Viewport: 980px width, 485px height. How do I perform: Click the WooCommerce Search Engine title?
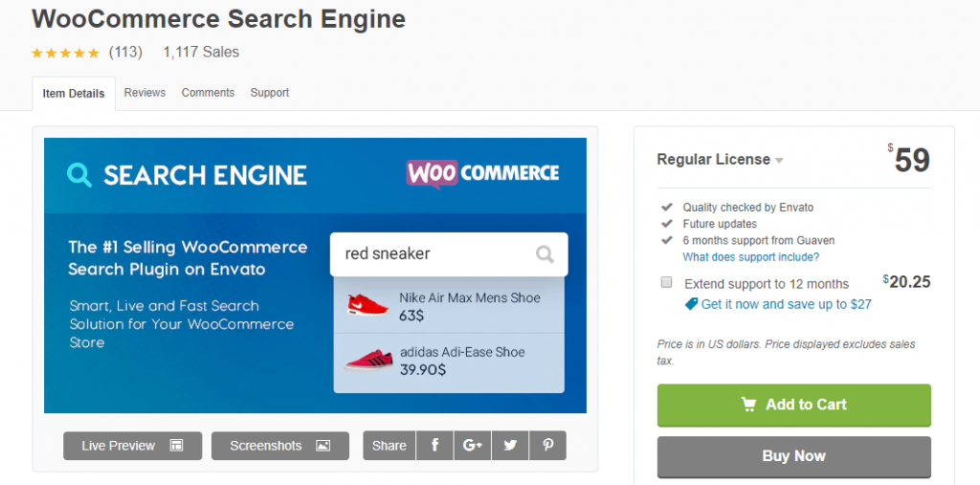pyautogui.click(x=219, y=19)
